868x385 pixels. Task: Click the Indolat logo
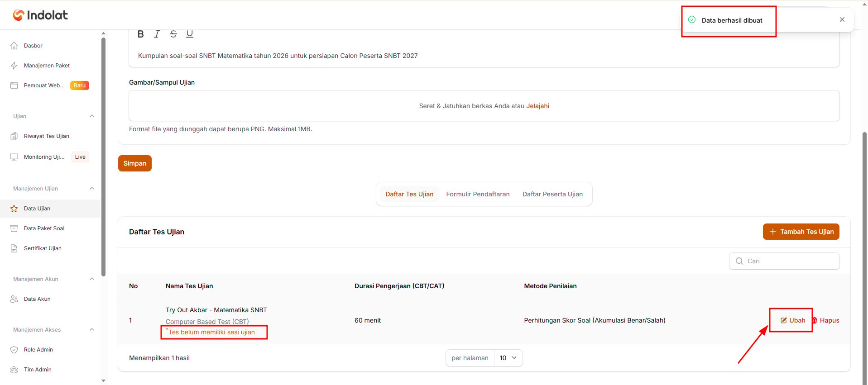point(40,15)
